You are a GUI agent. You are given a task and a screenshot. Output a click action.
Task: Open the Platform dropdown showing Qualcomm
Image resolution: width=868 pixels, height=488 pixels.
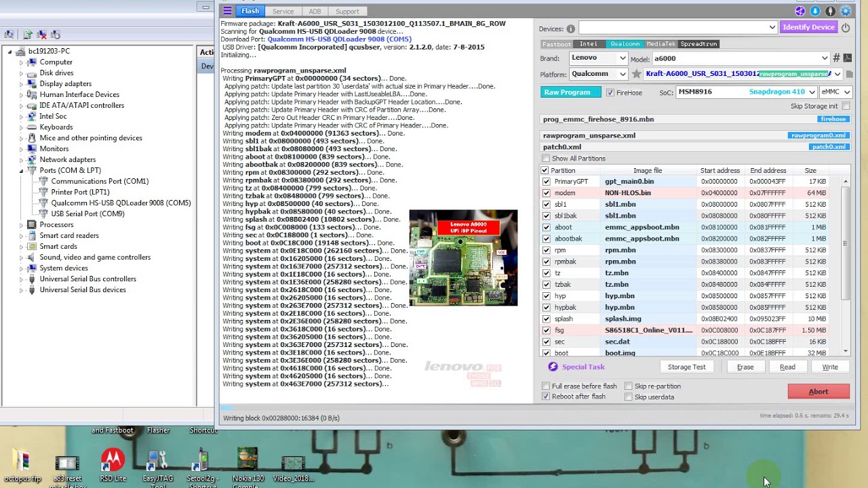coord(597,74)
